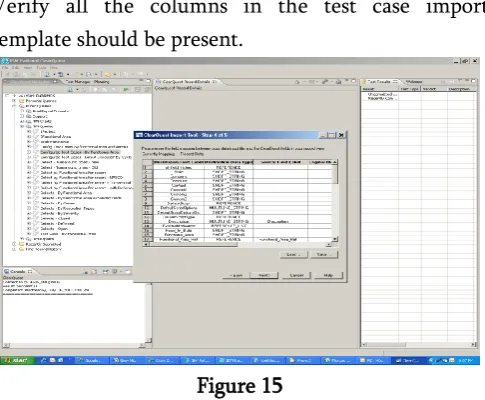Image resolution: width=485 pixels, height=400 pixels.
Task: Select row 1 header in mapping table
Action: [x=148, y=167]
